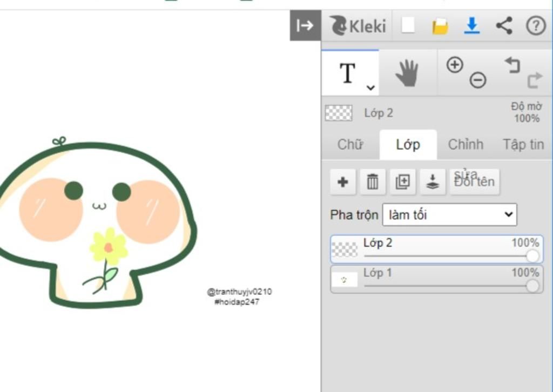This screenshot has width=553, height=392.
Task: Zoom out with the minus magnifier
Action: coord(478,80)
